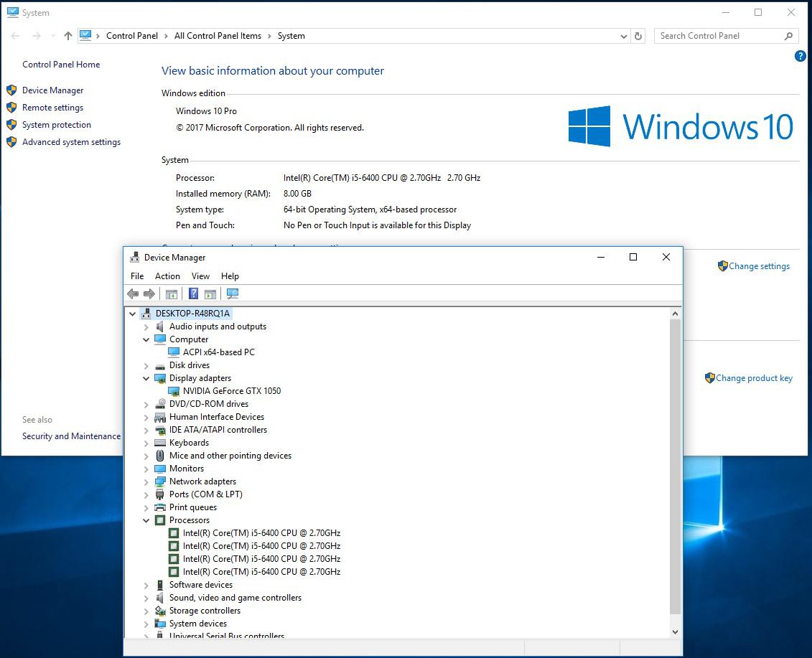Open the Help menu in Device Manager
The height and width of the screenshot is (658, 812).
point(230,276)
